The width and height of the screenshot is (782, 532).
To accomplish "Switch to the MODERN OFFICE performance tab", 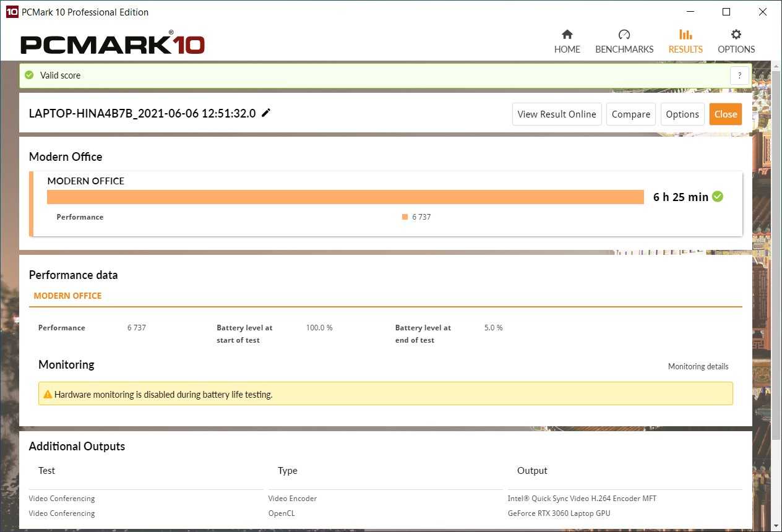I will 67,296.
